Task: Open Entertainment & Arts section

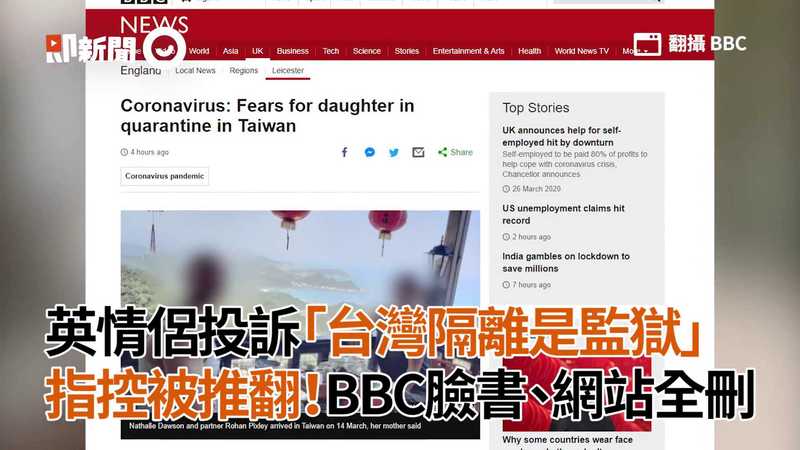Action: 468,51
